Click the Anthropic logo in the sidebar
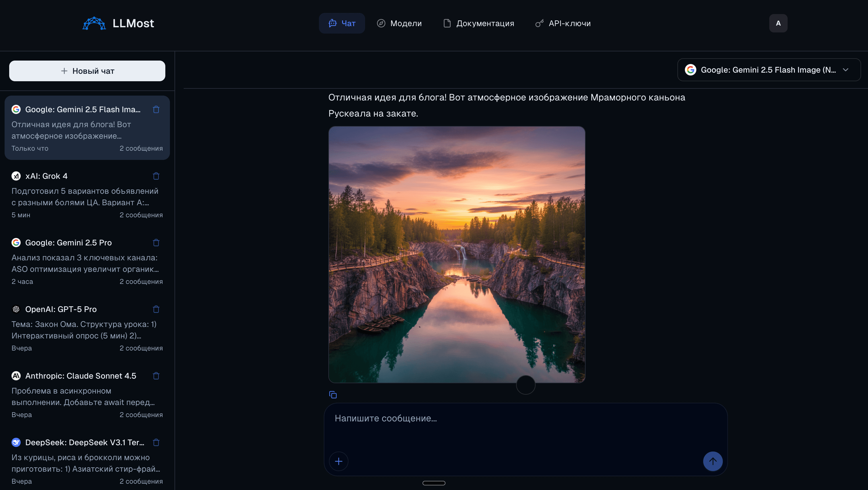868x490 pixels. (16, 376)
